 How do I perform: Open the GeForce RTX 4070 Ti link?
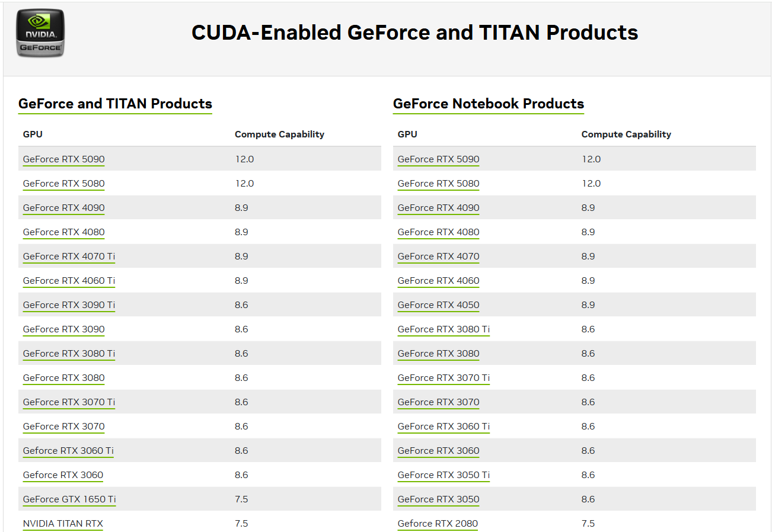[69, 256]
